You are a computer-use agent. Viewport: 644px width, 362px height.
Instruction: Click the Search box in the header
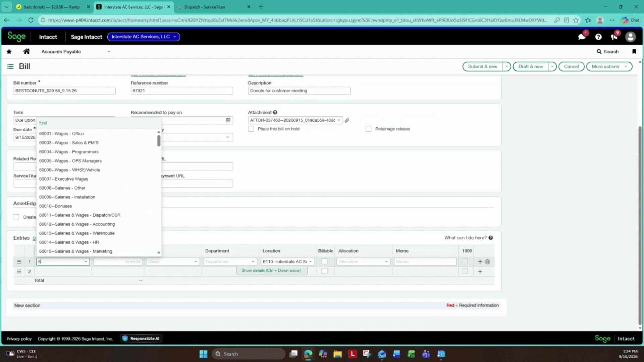pos(607,52)
